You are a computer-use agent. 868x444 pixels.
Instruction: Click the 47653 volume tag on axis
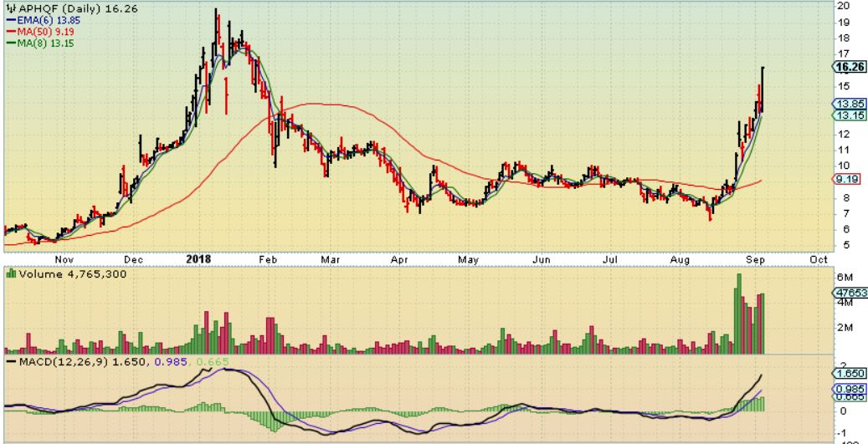coord(850,293)
